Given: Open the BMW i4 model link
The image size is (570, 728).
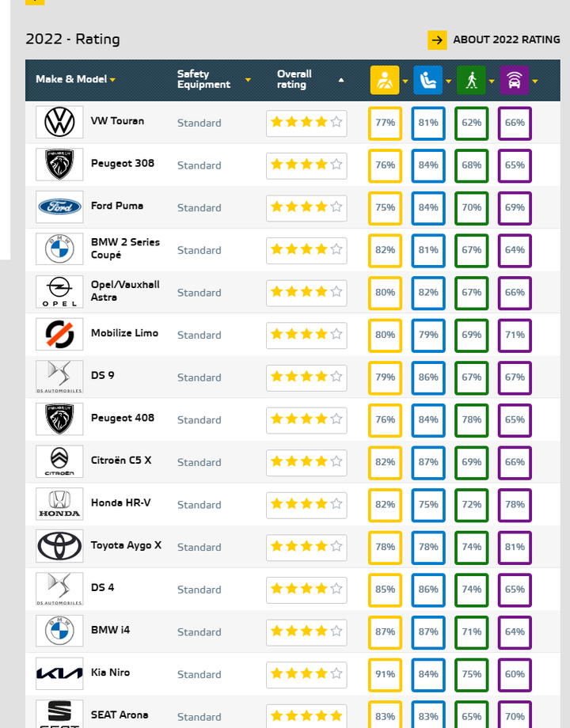Looking at the screenshot, I should coord(111,630).
